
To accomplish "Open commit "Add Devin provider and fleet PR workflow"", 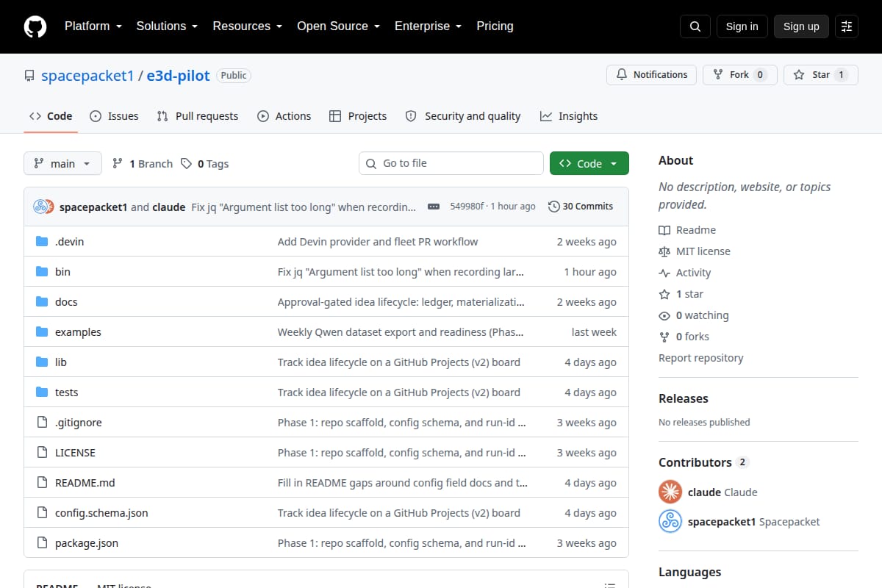I will click(378, 242).
